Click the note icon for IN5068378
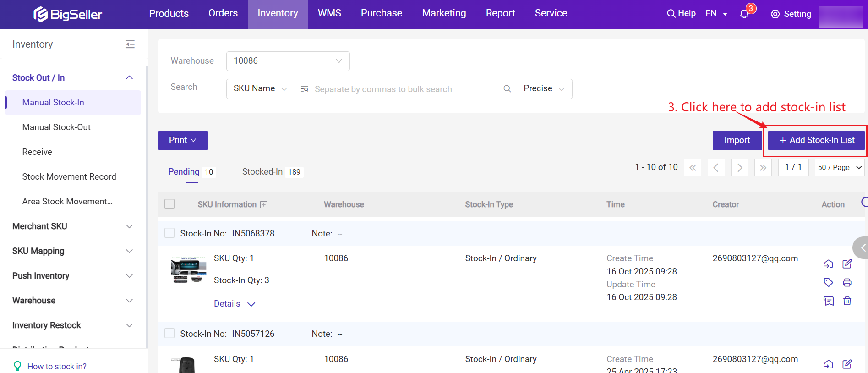 tap(829, 301)
